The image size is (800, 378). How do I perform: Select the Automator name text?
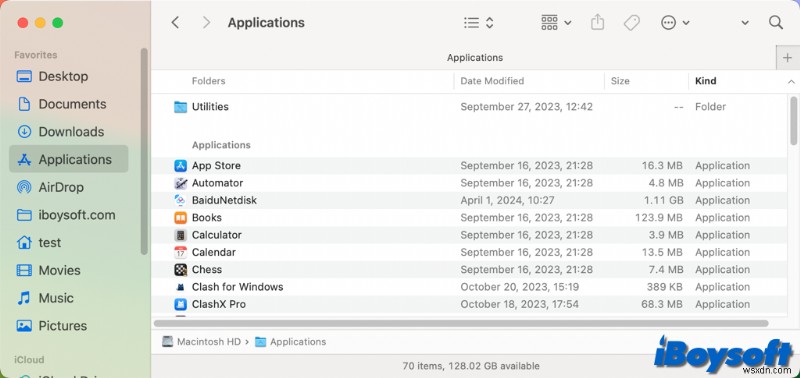coord(217,183)
